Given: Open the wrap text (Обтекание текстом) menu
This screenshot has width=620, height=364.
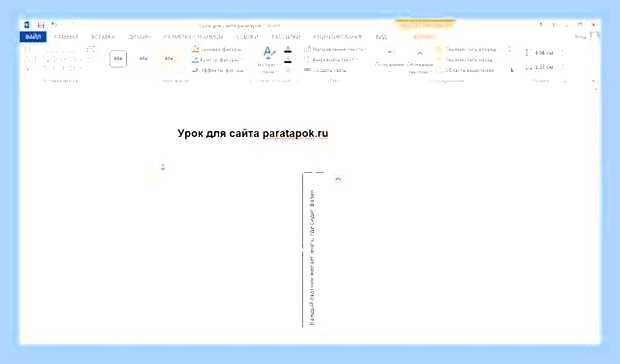Looking at the screenshot, I should tap(420, 61).
